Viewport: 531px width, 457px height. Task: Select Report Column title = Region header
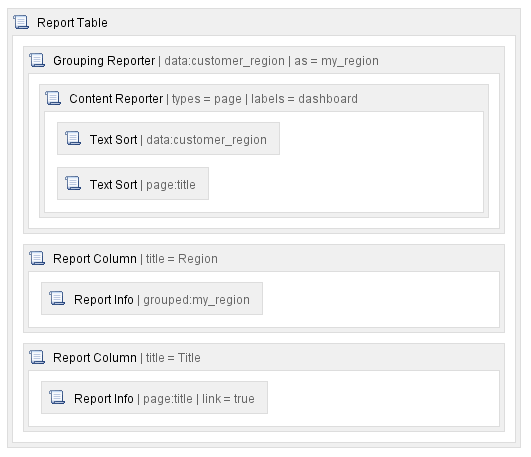click(264, 258)
